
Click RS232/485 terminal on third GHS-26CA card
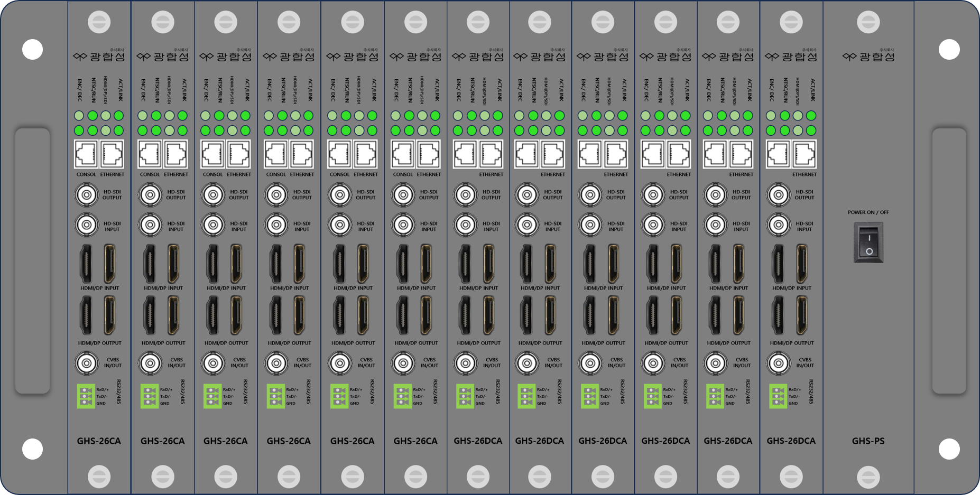click(212, 396)
